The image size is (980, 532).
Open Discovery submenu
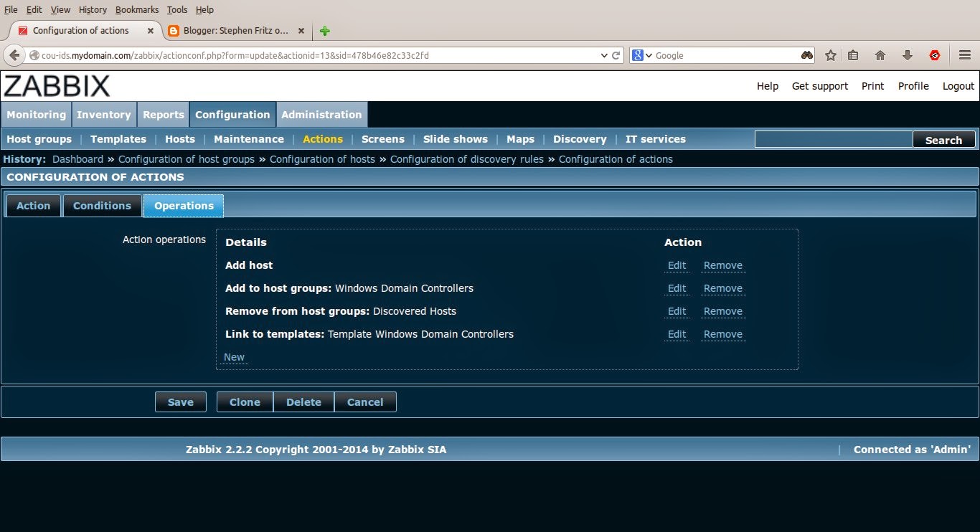tap(580, 139)
